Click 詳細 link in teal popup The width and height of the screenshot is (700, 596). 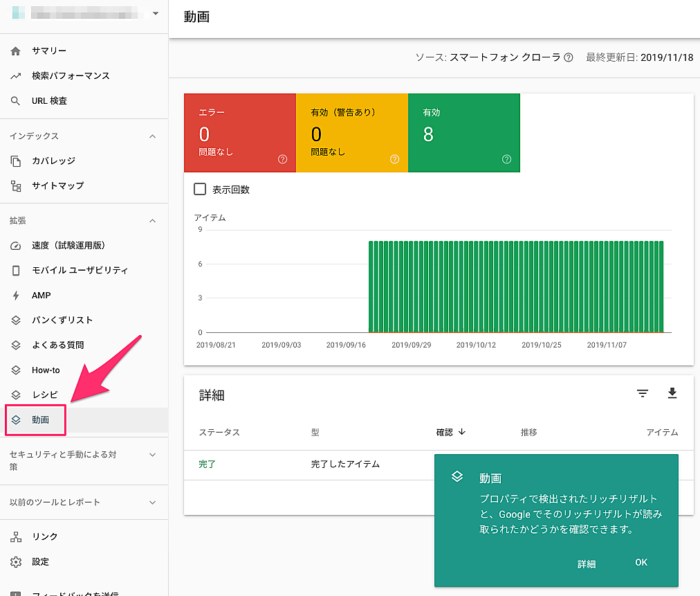point(587,564)
